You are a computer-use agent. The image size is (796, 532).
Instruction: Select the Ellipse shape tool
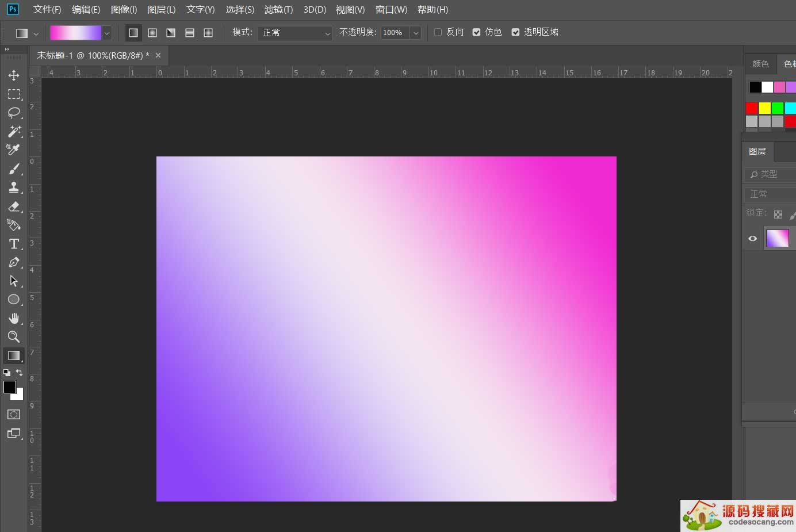point(14,299)
